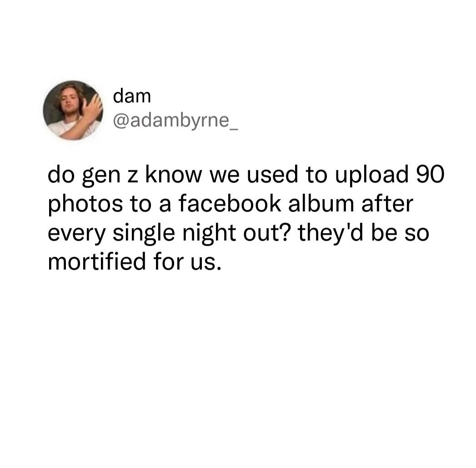
Task: Open the @adambyrne_ handle link
Action: pyautogui.click(x=176, y=121)
